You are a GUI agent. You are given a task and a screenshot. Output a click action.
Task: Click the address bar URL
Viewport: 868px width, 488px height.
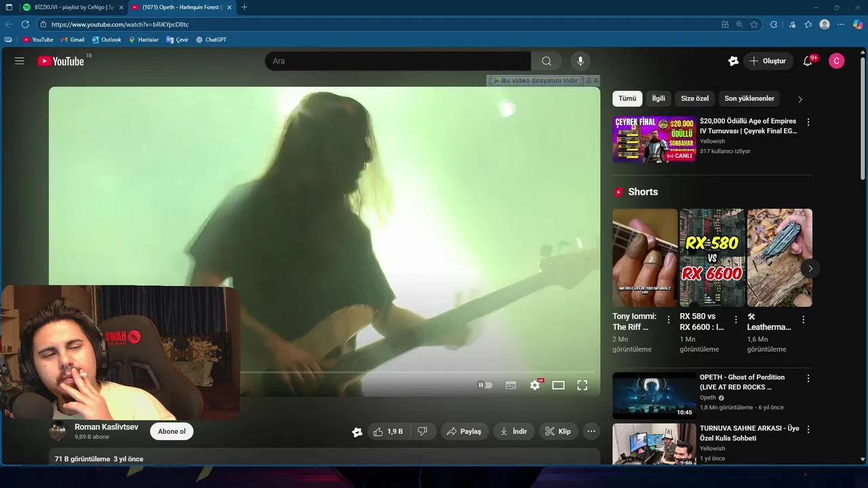(x=120, y=24)
